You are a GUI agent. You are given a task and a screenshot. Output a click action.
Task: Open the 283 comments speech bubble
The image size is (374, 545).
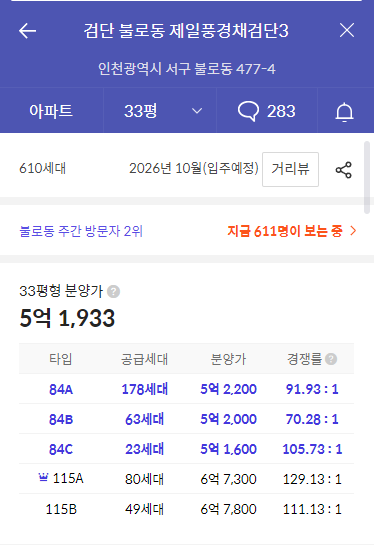[x=267, y=111]
